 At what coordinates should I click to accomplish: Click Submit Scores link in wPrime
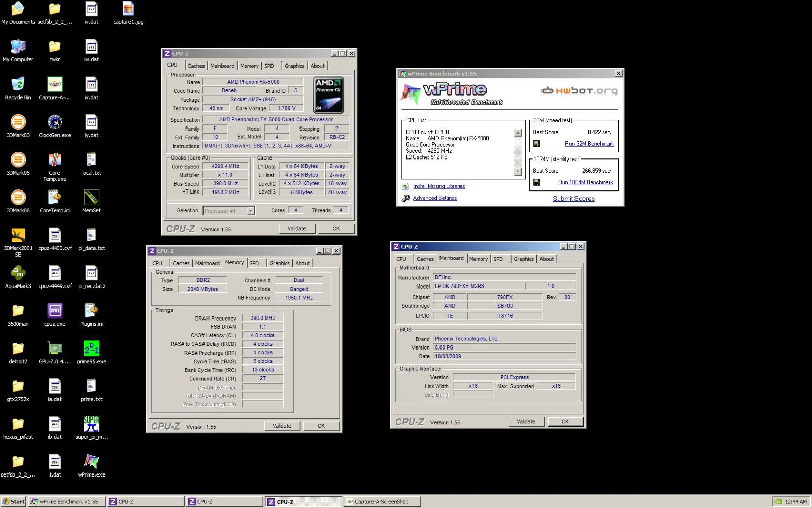point(573,199)
